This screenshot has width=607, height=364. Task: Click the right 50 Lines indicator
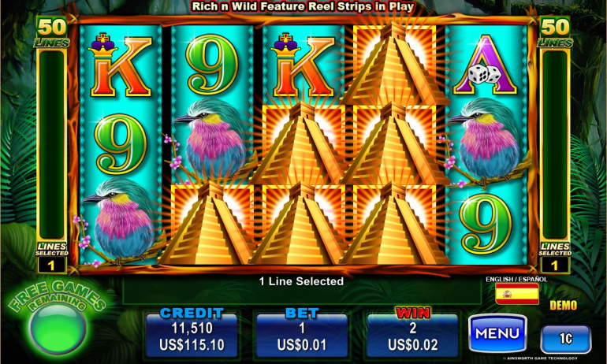tap(555, 32)
